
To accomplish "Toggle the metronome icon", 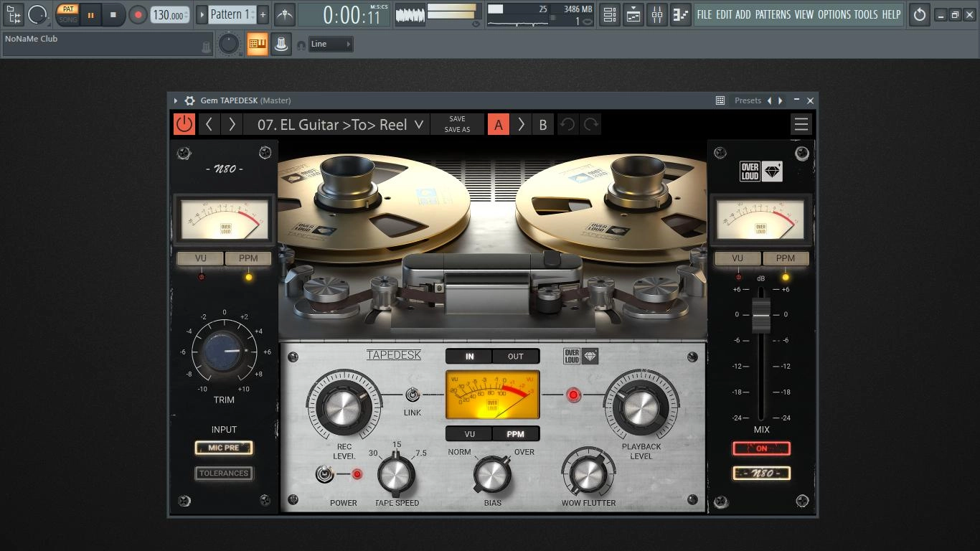I will point(284,14).
